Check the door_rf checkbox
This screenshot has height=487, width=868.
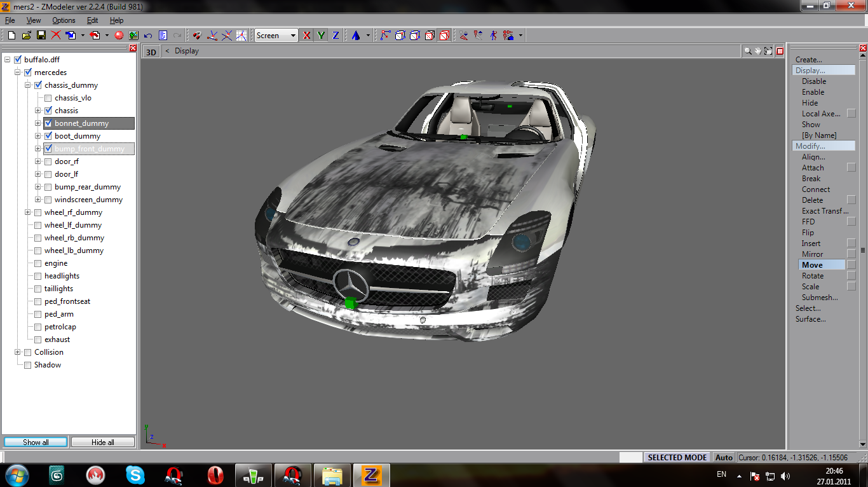point(48,161)
